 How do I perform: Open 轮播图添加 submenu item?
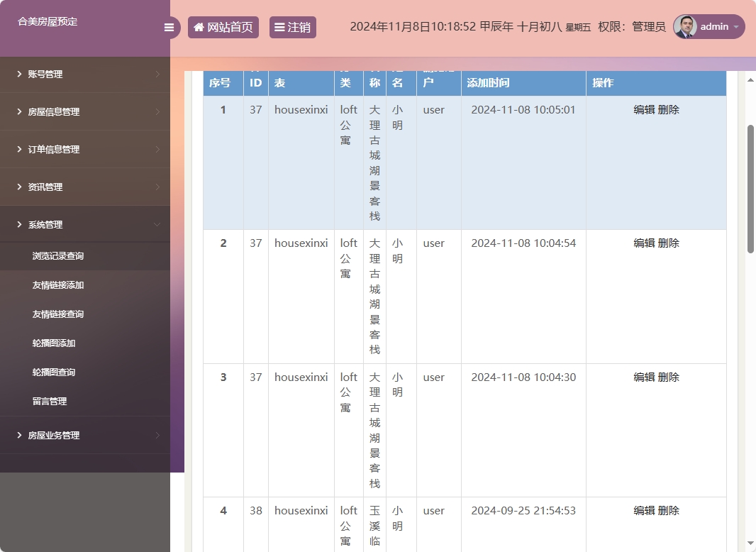pyautogui.click(x=53, y=343)
